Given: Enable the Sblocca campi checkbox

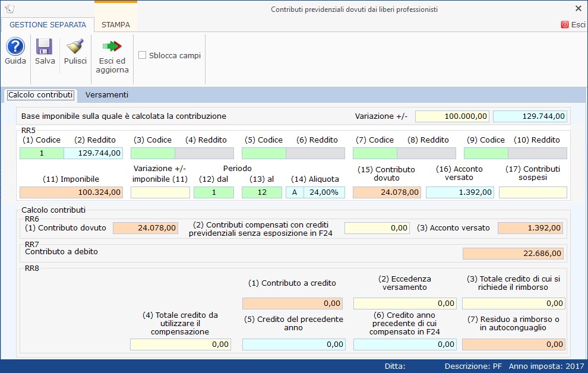Looking at the screenshot, I should [x=142, y=55].
